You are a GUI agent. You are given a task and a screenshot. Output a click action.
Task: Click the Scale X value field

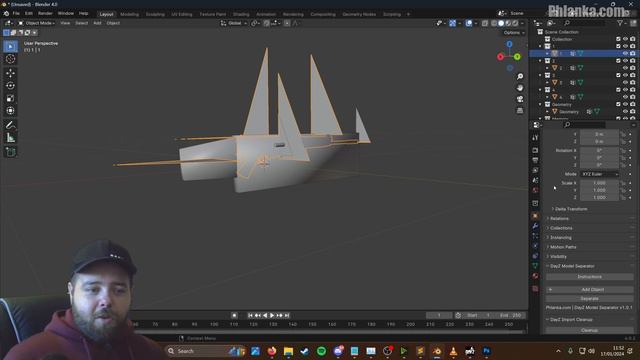click(599, 183)
